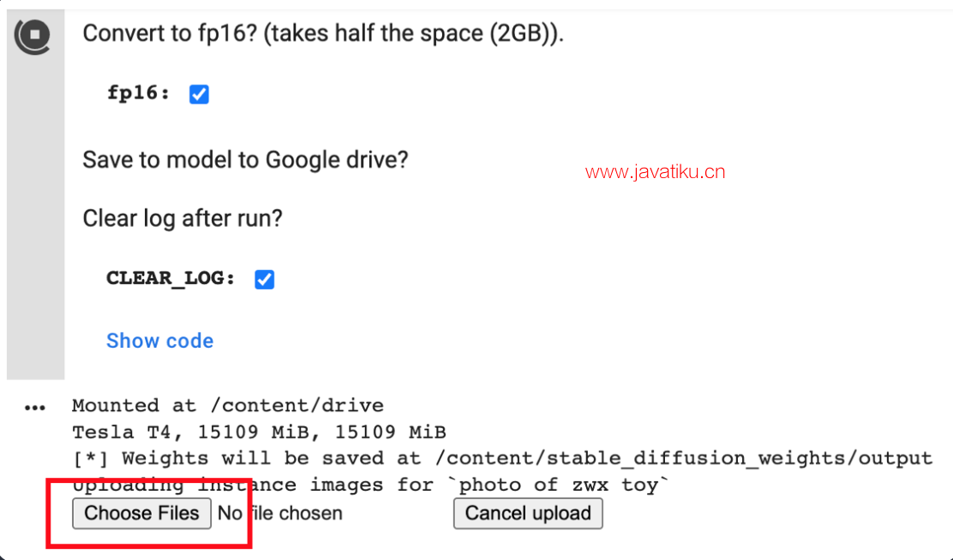953x560 pixels.
Task: Click the No file chosen label
Action: [x=280, y=513]
